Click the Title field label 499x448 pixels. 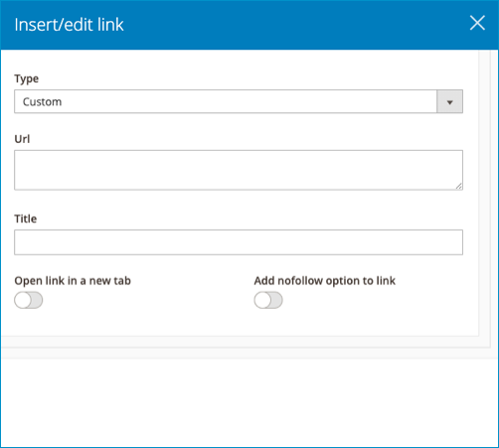coord(26,219)
